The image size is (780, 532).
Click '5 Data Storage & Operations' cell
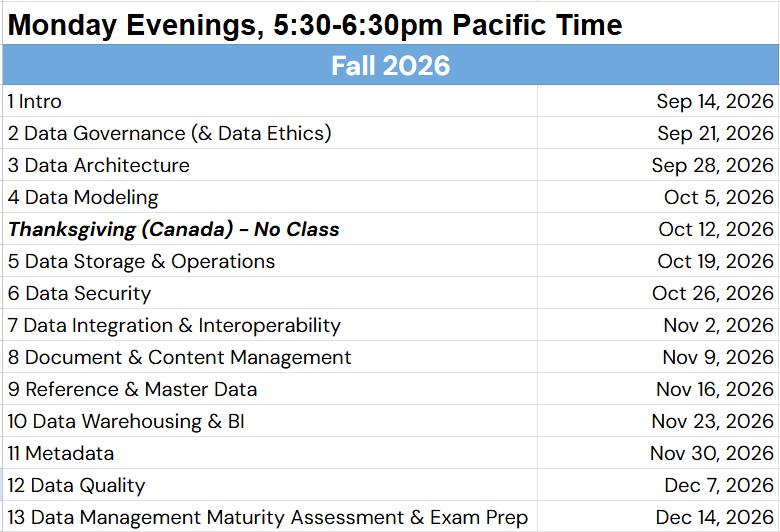(x=270, y=261)
